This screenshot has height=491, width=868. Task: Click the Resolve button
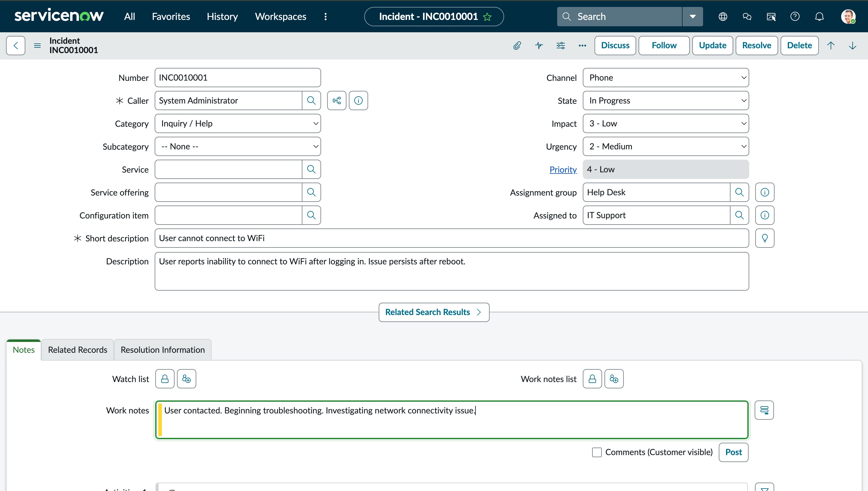pos(756,46)
